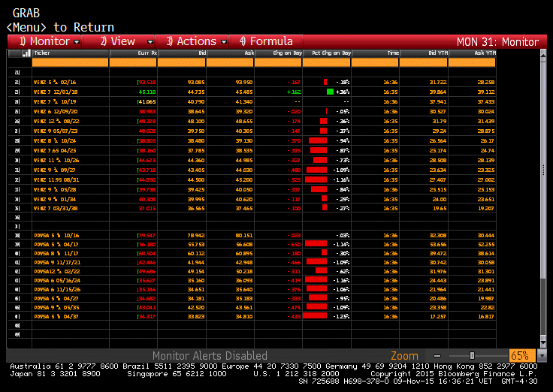Expand the Actions dropdown arrow
This screenshot has height=392, width=553.
pos(224,42)
